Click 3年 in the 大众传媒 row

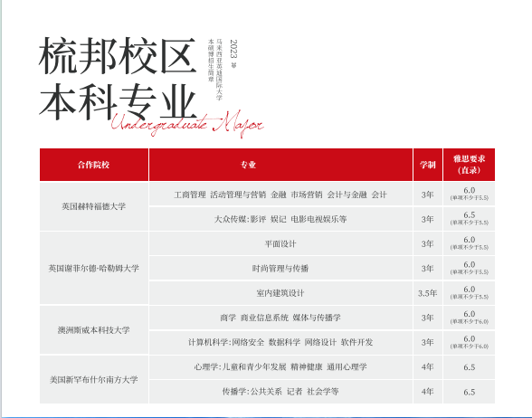coord(427,220)
